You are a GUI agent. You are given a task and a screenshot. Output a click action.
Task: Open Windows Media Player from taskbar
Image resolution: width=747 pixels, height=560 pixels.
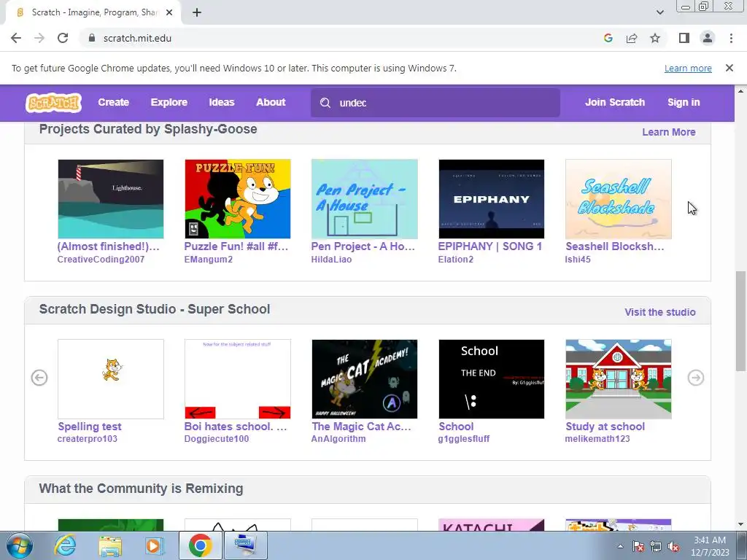(x=155, y=545)
